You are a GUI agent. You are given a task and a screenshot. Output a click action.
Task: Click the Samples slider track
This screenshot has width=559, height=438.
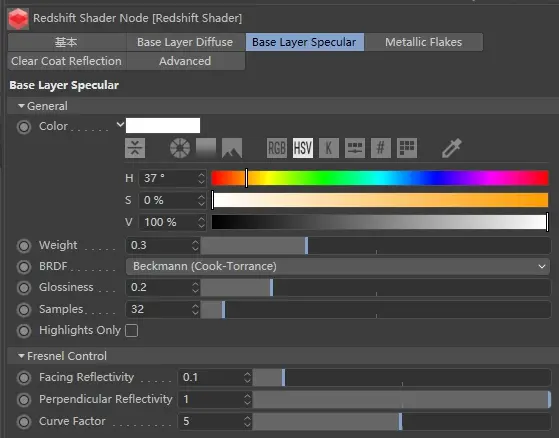click(x=375, y=309)
